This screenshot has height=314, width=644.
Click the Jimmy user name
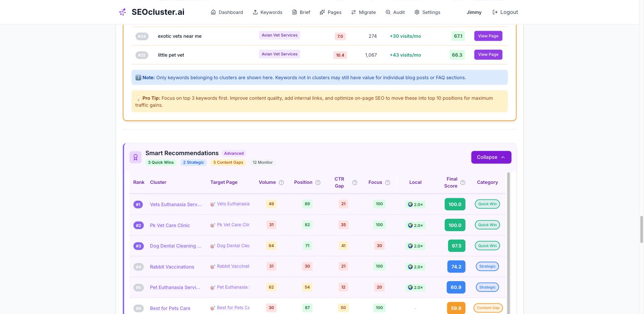(474, 12)
